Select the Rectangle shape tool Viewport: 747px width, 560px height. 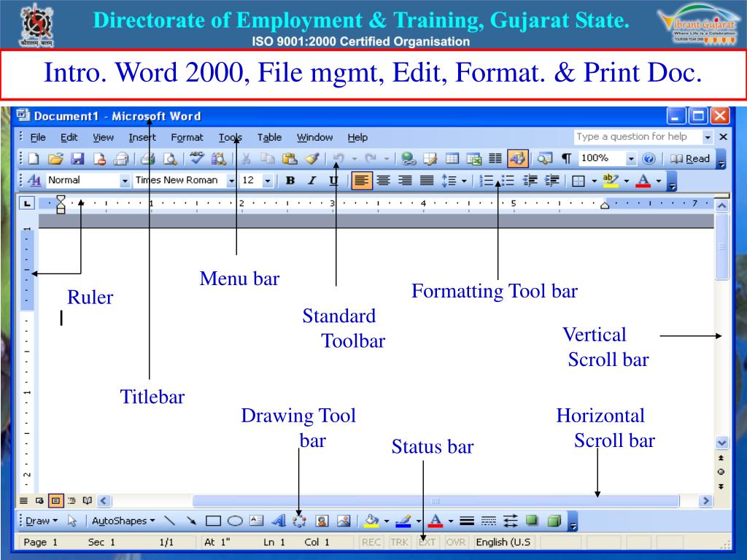click(213, 521)
